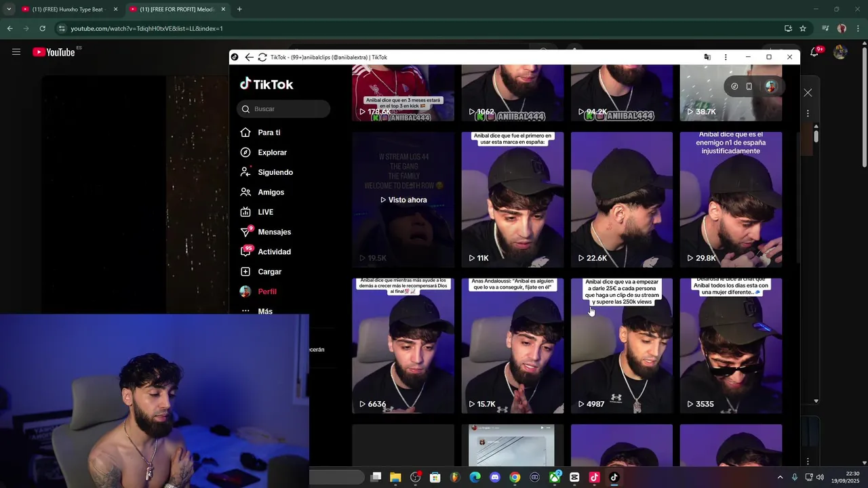The image size is (868, 488).
Task: Open Xbox app from taskbar
Action: click(555, 477)
